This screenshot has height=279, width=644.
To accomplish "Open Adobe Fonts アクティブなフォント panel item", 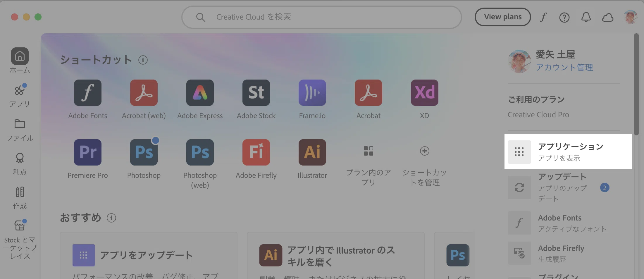I will pos(563,223).
